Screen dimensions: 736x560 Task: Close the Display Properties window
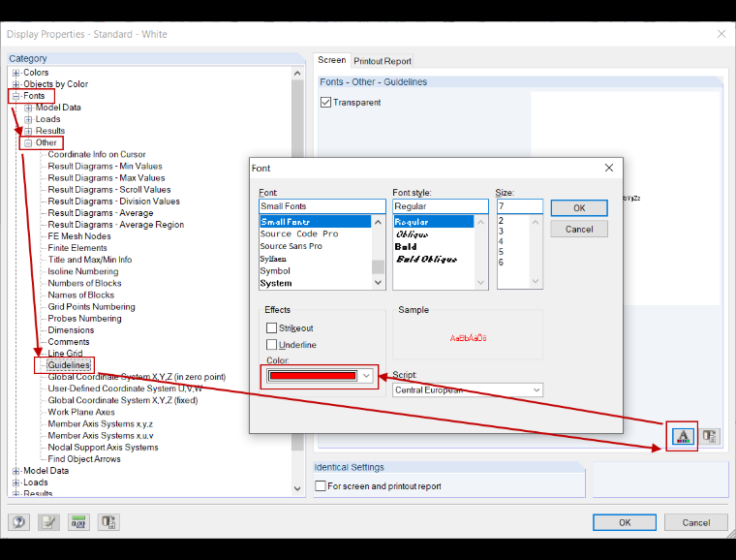pos(721,34)
